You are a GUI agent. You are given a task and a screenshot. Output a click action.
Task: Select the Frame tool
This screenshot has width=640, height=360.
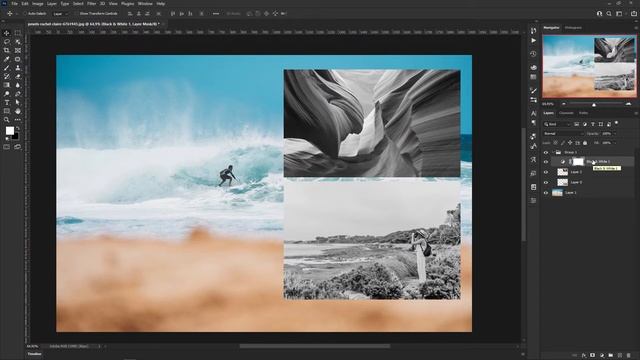pos(18,51)
